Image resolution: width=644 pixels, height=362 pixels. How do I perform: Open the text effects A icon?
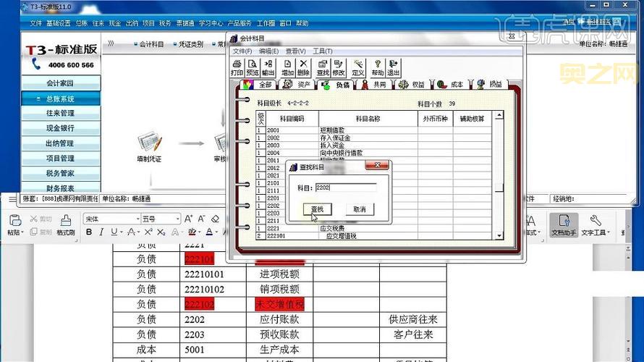click(175, 232)
